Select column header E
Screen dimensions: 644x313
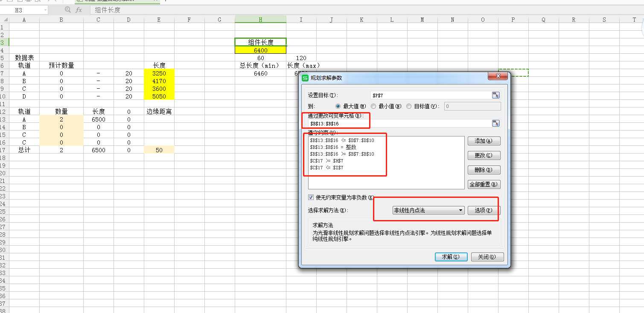pos(159,20)
